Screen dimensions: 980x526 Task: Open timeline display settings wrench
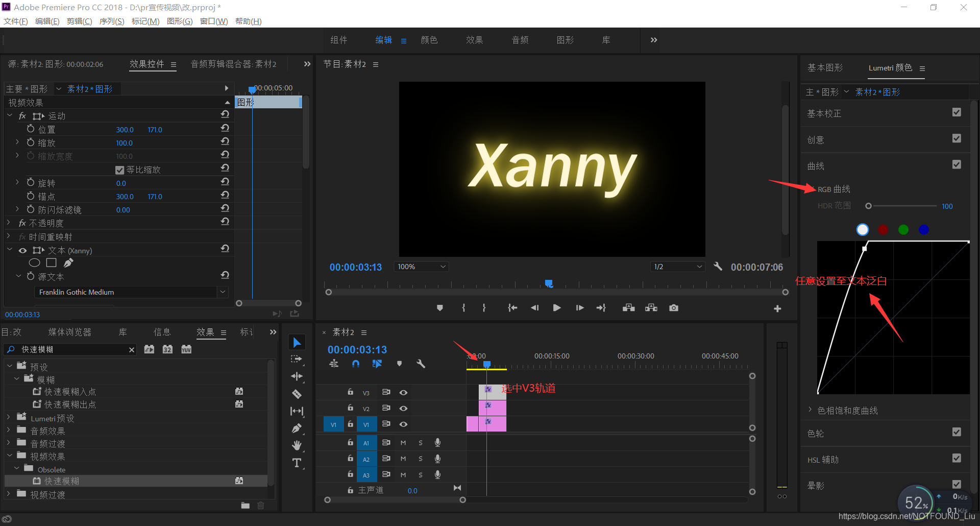[421, 364]
